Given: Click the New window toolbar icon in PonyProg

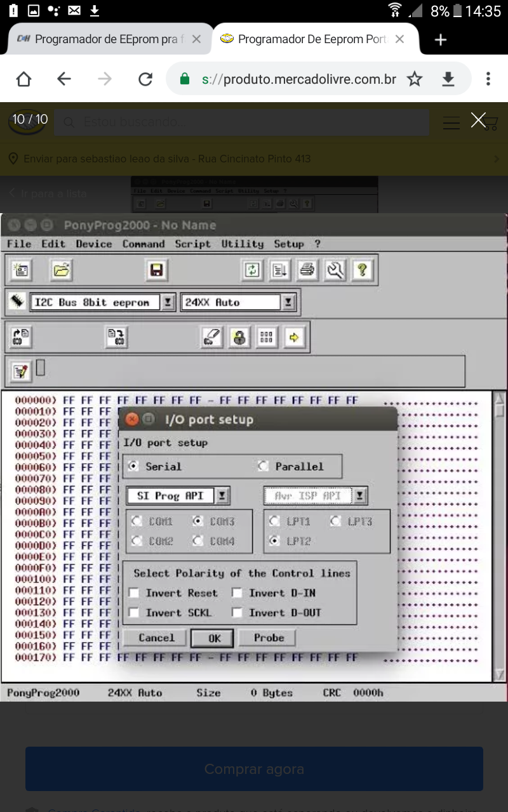Looking at the screenshot, I should click(x=22, y=271).
